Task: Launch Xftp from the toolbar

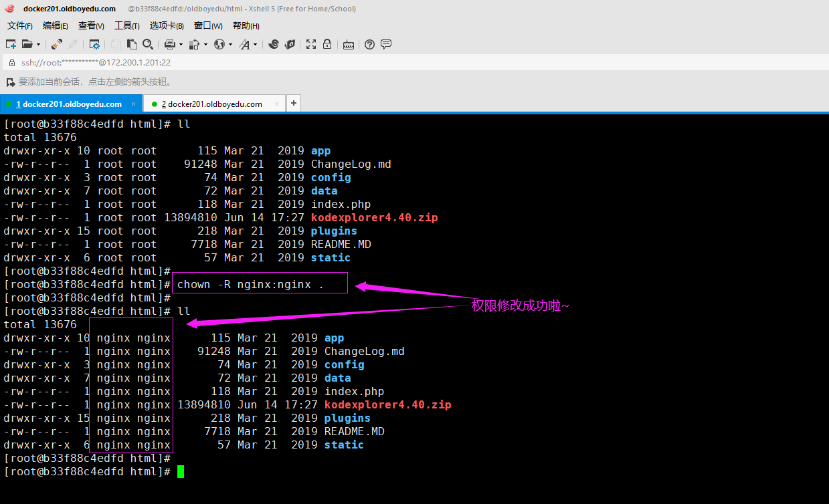Action: click(x=290, y=44)
